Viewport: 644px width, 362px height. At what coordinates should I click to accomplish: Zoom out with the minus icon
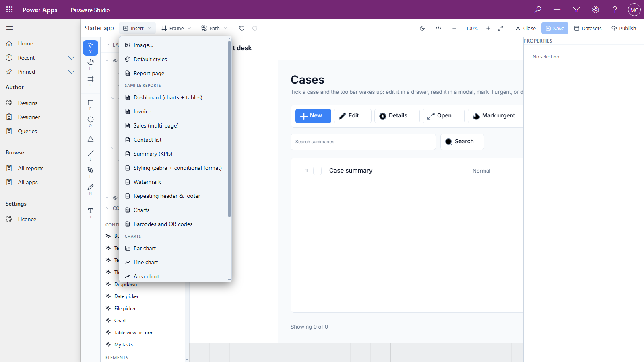[454, 28]
